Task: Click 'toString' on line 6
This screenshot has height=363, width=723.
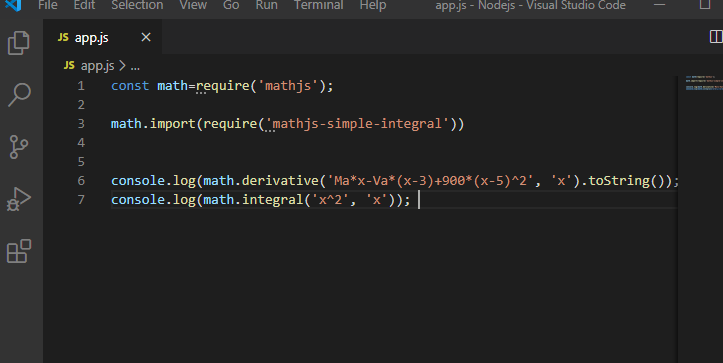Action: [619, 180]
